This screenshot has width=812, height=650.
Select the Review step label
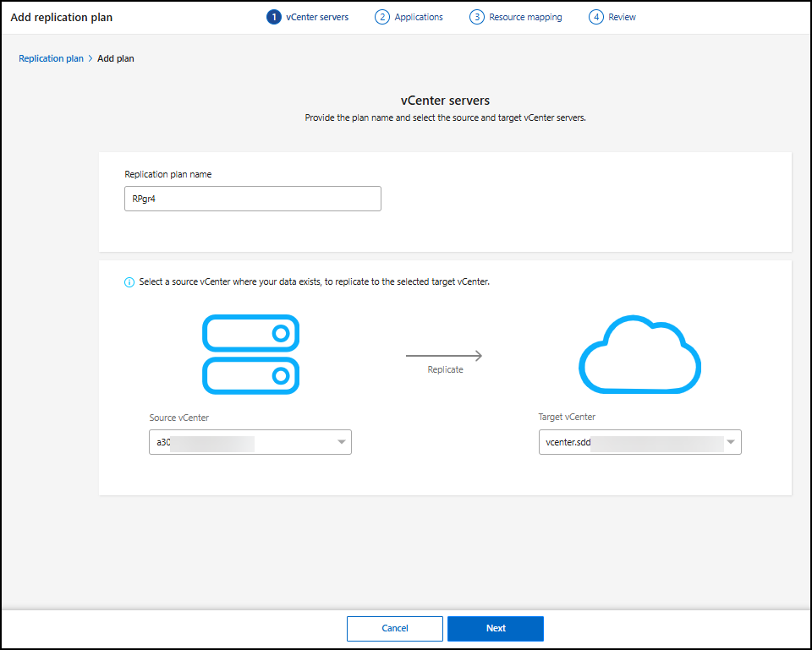622,17
